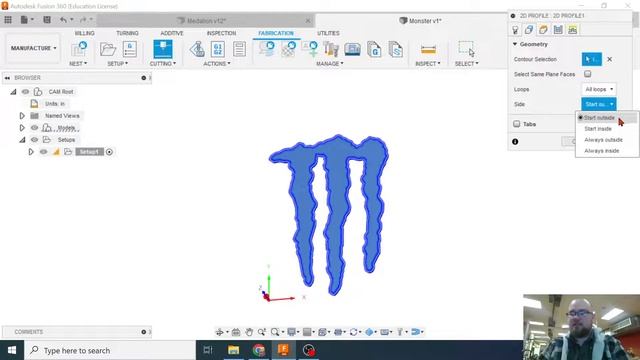Undo the last action
Image resolution: width=640 pixels, height=360 pixels.
pyautogui.click(x=63, y=20)
